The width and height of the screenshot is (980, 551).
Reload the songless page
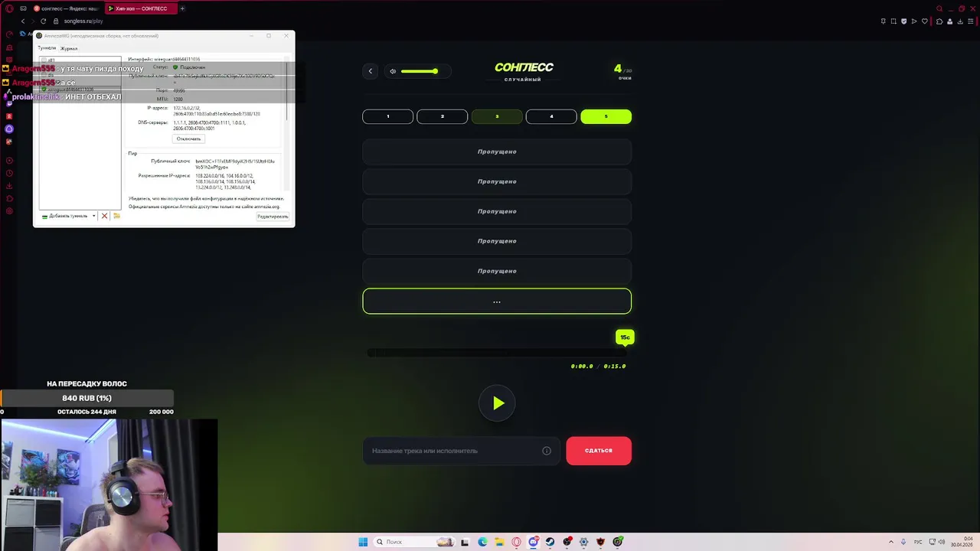[x=43, y=21]
